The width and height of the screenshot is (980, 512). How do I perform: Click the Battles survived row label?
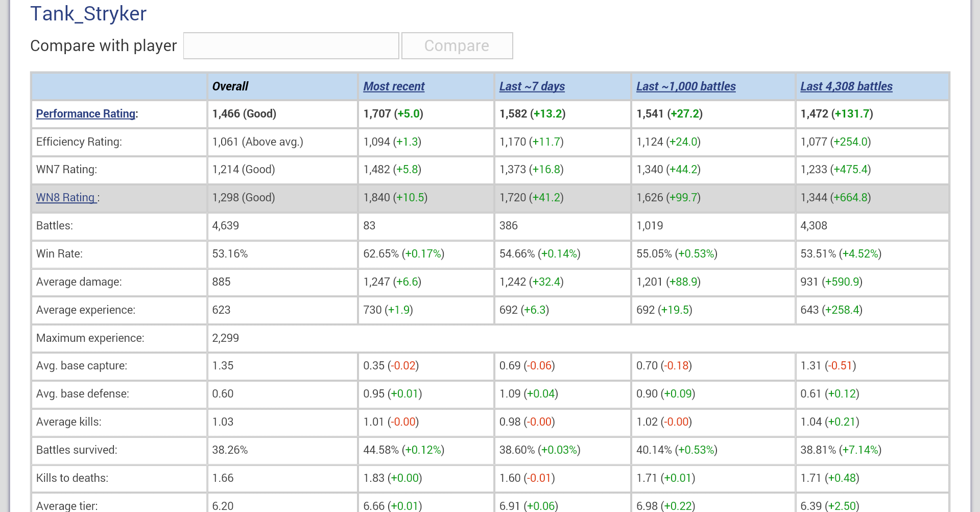click(x=77, y=450)
